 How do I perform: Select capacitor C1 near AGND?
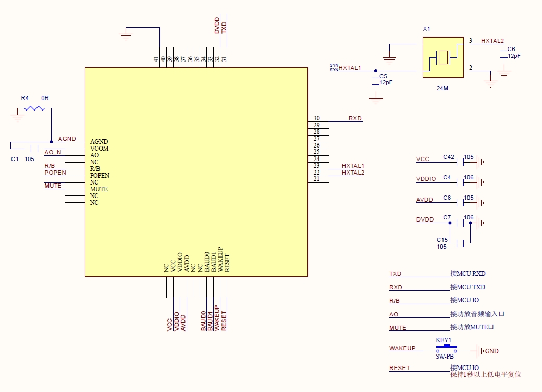(x=32, y=148)
